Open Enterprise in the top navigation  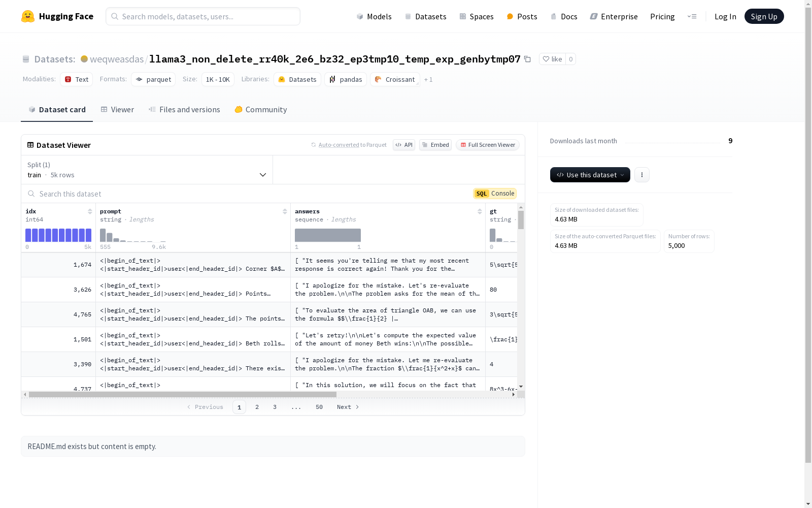click(x=614, y=16)
